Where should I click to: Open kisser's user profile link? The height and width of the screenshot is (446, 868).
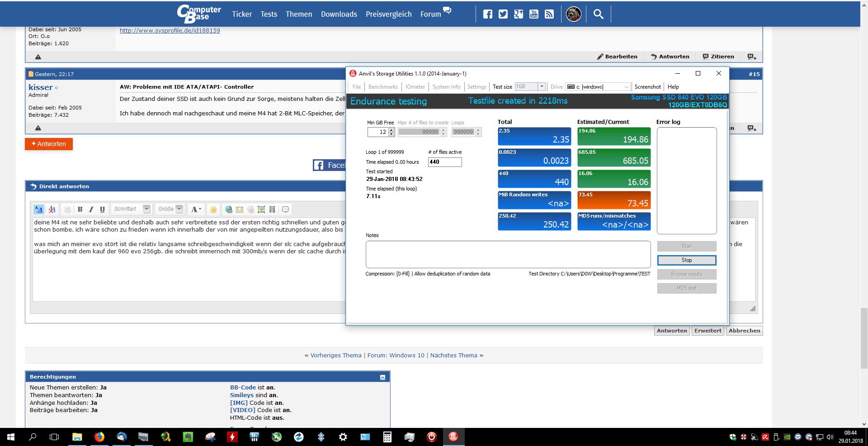point(41,87)
